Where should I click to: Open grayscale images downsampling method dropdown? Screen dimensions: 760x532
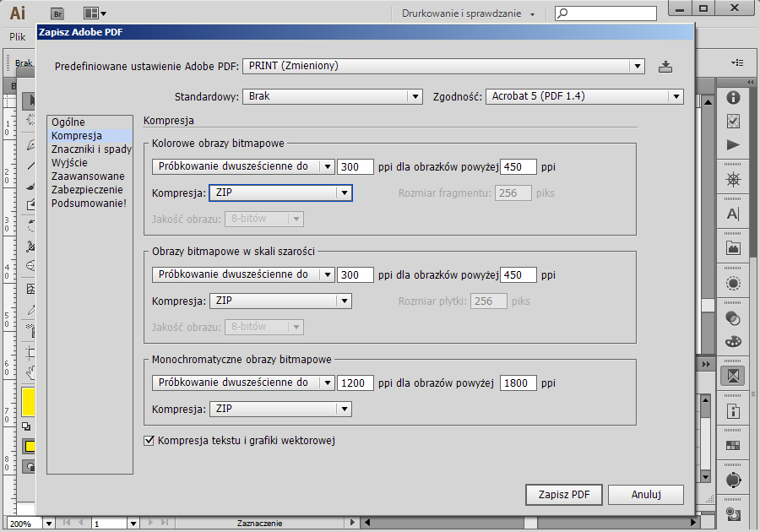point(243,274)
